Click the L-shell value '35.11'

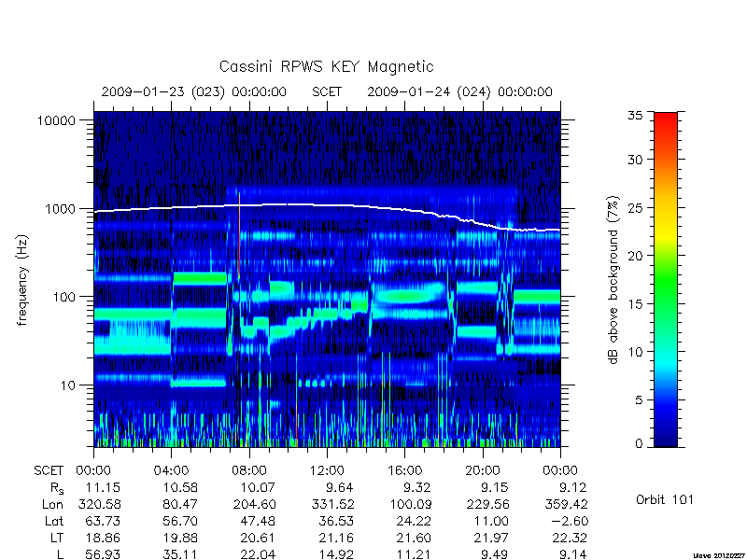click(x=180, y=554)
